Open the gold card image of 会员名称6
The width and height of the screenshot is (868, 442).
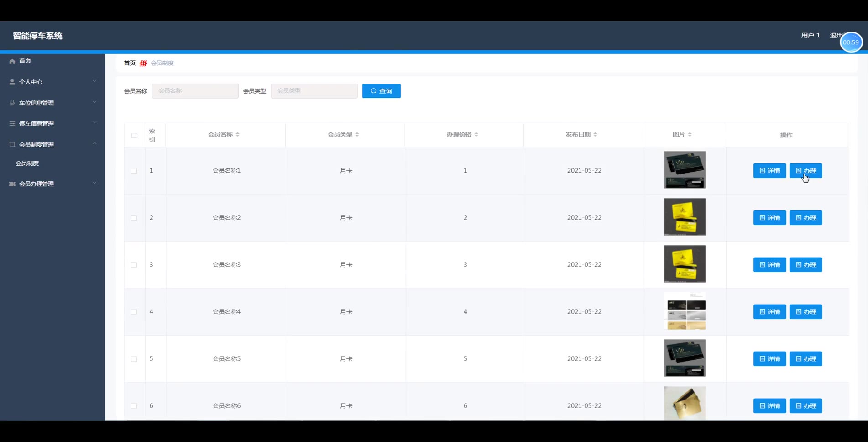(685, 403)
